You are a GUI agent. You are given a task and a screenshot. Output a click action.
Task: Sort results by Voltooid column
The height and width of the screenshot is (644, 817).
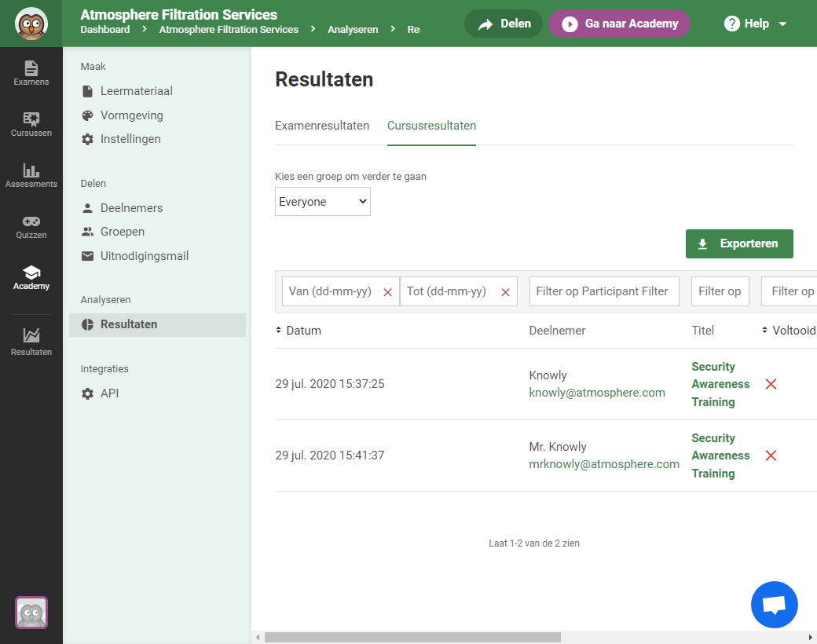coord(789,331)
